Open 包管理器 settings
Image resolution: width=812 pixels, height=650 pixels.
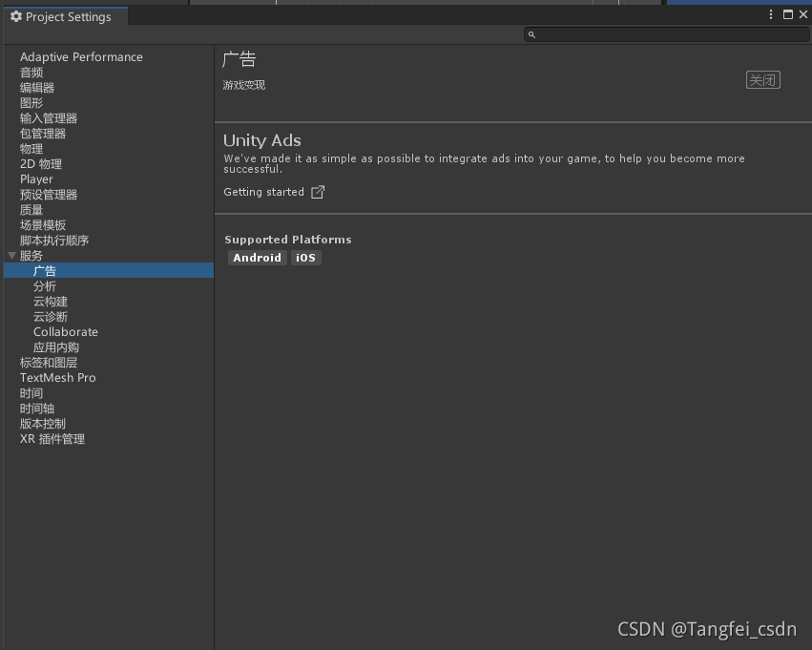coord(43,134)
